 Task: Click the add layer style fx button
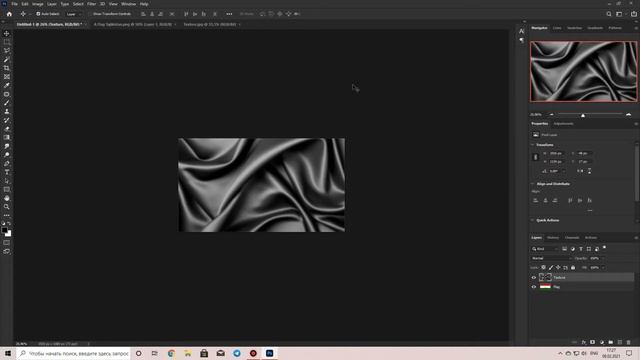tap(584, 342)
